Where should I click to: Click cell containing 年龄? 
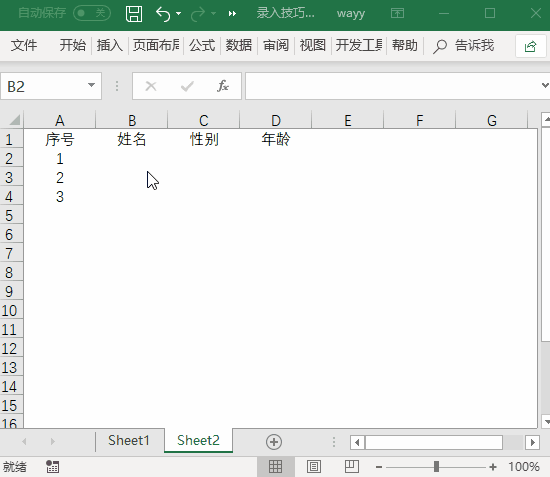point(276,139)
